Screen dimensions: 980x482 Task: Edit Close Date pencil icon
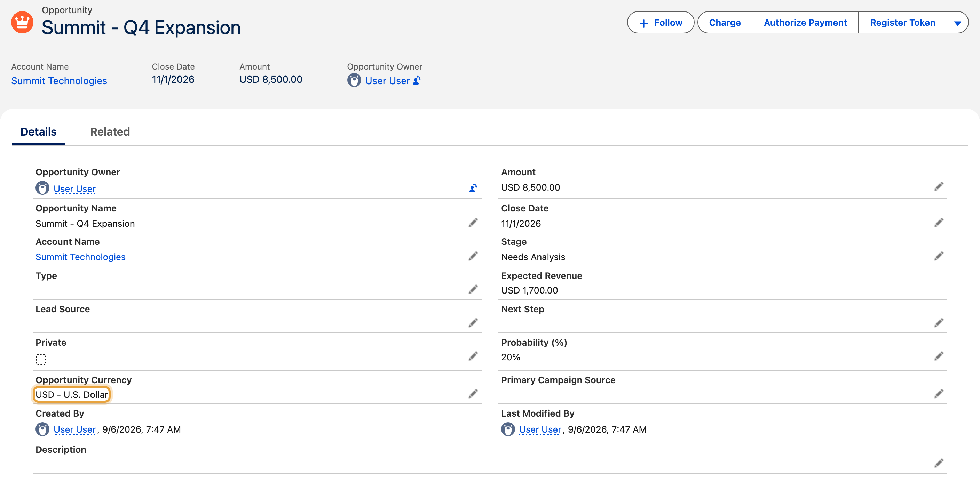(939, 223)
